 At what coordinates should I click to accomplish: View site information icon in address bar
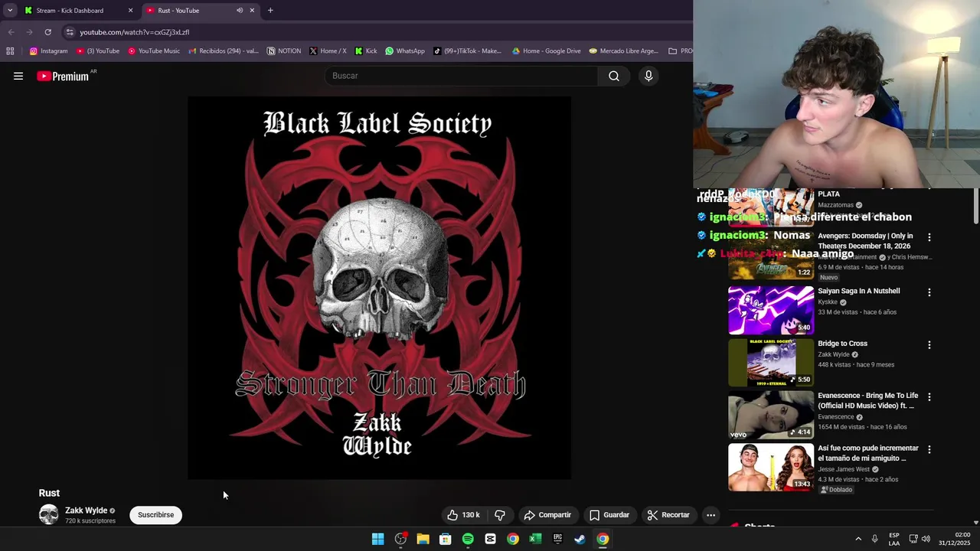pyautogui.click(x=70, y=32)
